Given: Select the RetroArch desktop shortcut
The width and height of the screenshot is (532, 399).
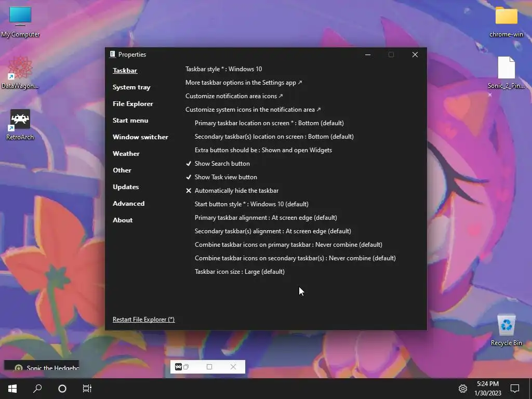Looking at the screenshot, I should (20, 125).
